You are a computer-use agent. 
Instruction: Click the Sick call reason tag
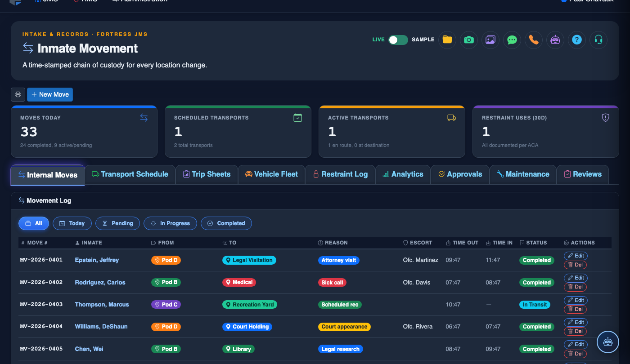332,283
